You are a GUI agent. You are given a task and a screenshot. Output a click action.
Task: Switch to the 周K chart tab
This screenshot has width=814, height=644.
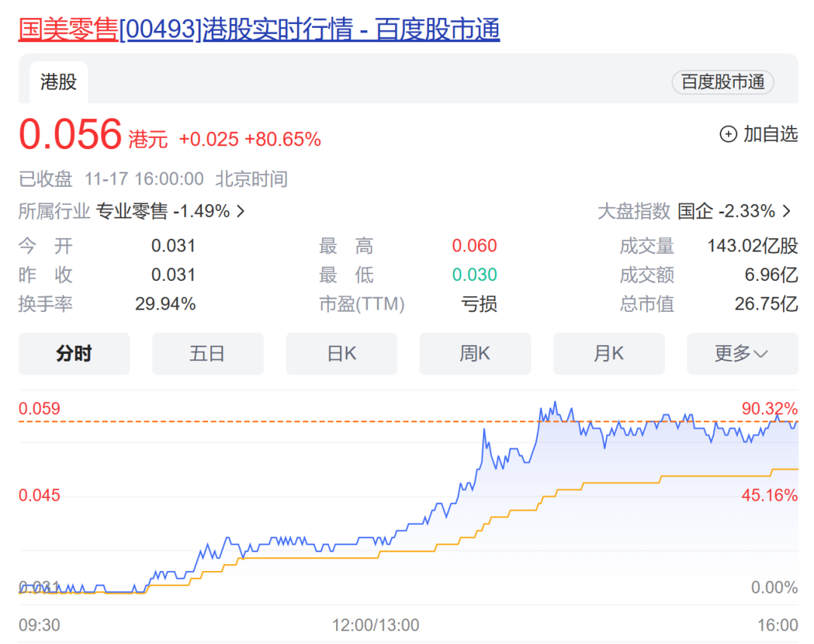point(475,353)
